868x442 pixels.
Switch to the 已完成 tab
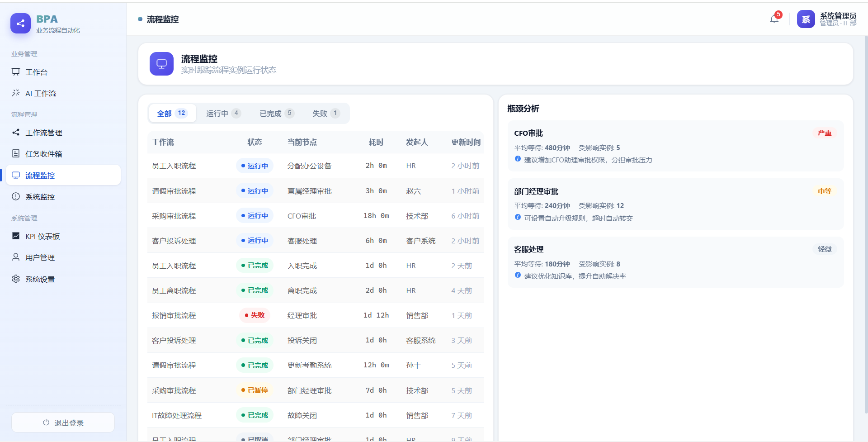(x=277, y=113)
